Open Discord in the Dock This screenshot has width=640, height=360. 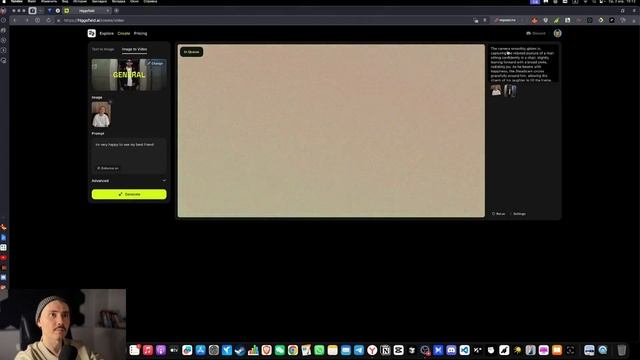point(451,350)
